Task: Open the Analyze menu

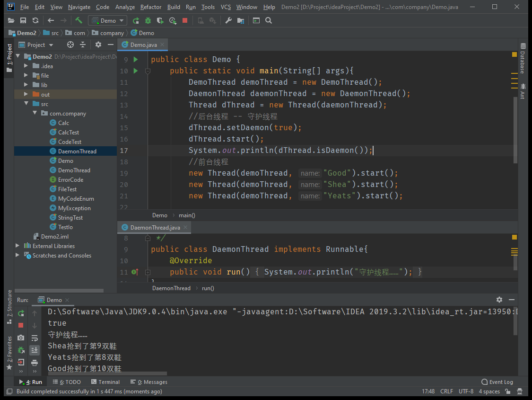Action: [x=125, y=7]
